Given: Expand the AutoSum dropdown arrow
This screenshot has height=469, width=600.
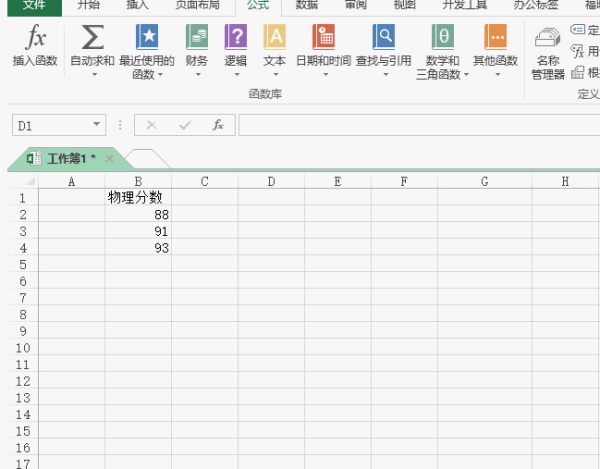Looking at the screenshot, I should [x=95, y=75].
